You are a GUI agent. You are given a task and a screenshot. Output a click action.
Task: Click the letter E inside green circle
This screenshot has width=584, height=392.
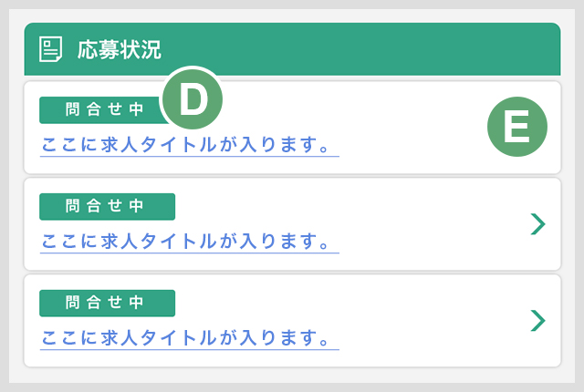pyautogui.click(x=517, y=127)
